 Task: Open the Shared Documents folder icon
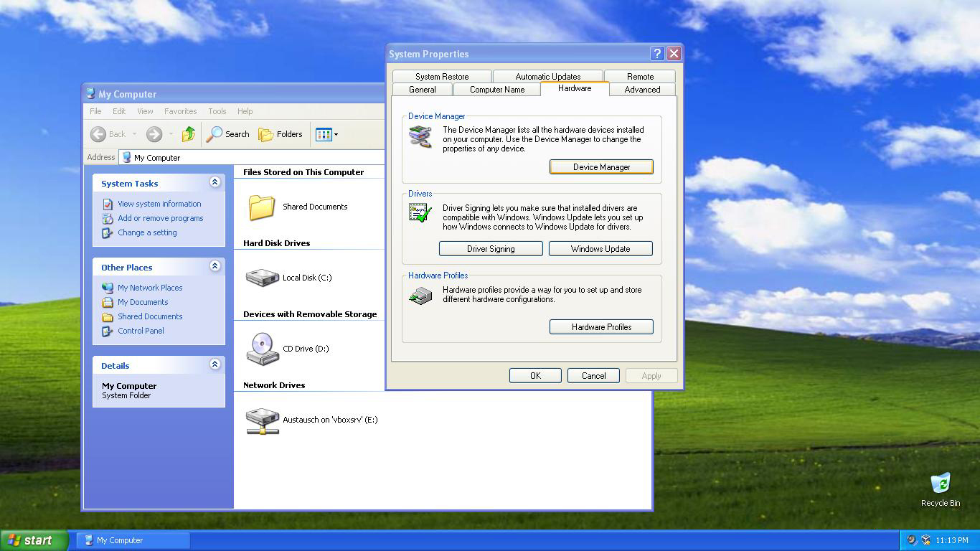pos(262,207)
